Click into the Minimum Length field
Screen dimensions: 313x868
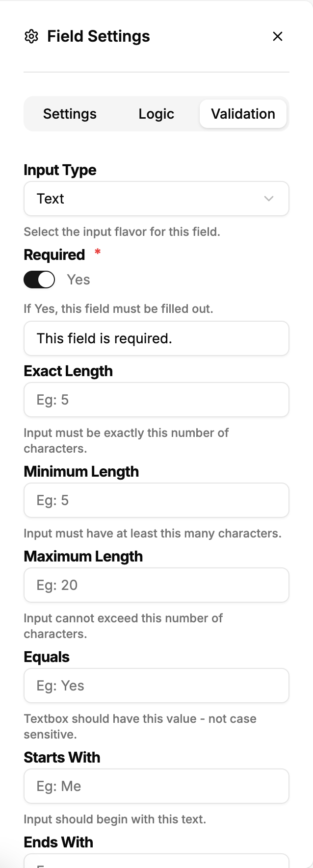pyautogui.click(x=156, y=500)
